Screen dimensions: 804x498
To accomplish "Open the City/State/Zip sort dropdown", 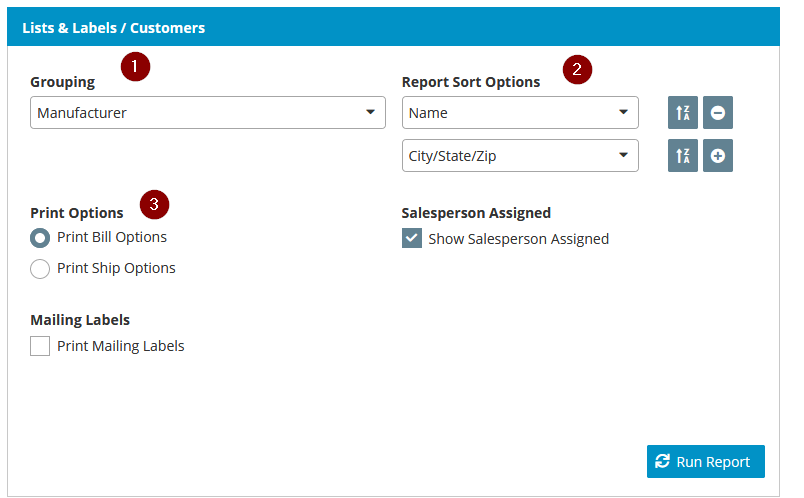I will point(520,156).
